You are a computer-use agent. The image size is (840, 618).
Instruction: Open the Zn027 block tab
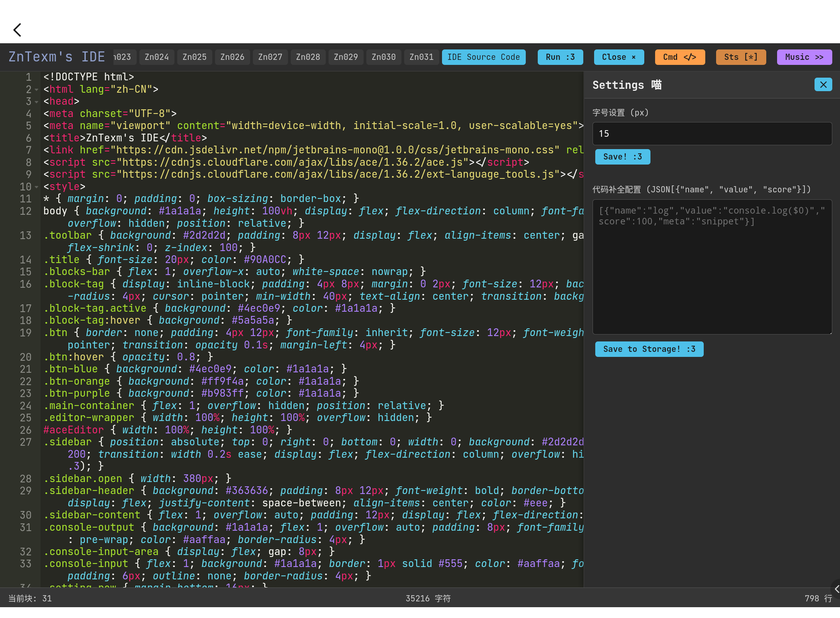270,57
